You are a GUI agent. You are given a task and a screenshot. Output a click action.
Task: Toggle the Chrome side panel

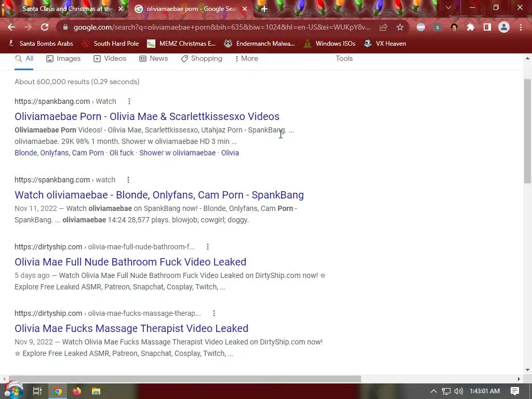pyautogui.click(x=487, y=27)
